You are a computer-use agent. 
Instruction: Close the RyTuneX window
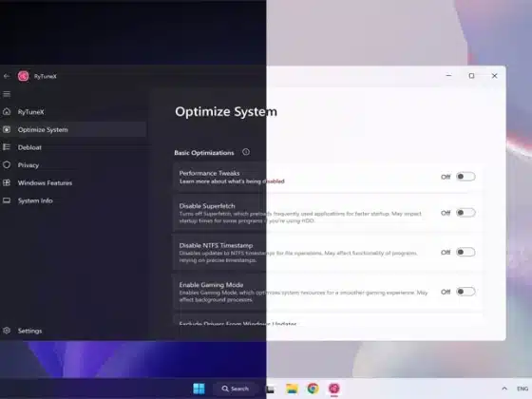tap(494, 76)
